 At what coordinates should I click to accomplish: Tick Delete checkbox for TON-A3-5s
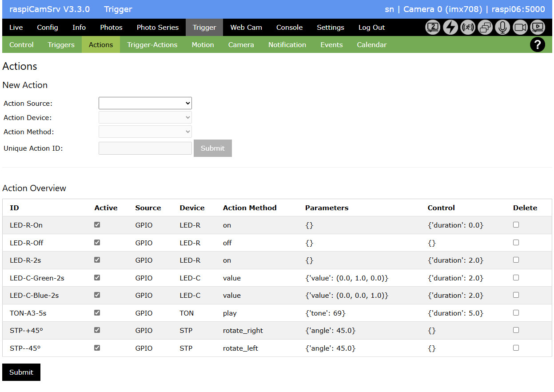516,313
